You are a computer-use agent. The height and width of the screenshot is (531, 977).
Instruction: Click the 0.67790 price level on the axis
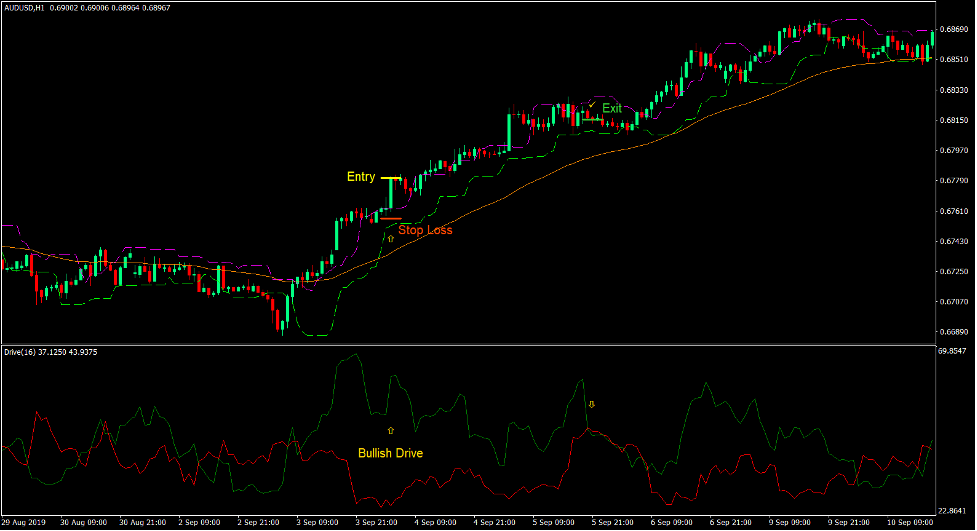pyautogui.click(x=954, y=181)
